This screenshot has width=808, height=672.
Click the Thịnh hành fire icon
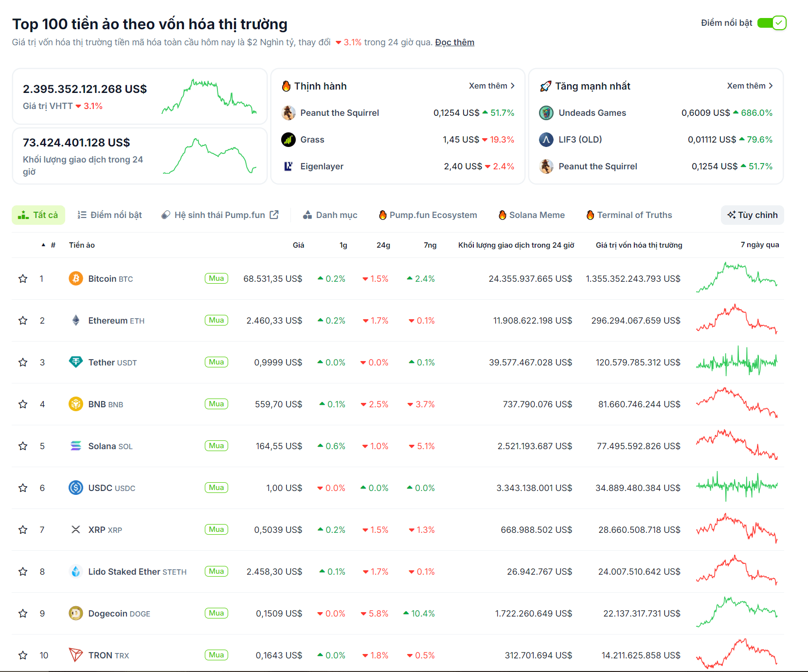286,86
